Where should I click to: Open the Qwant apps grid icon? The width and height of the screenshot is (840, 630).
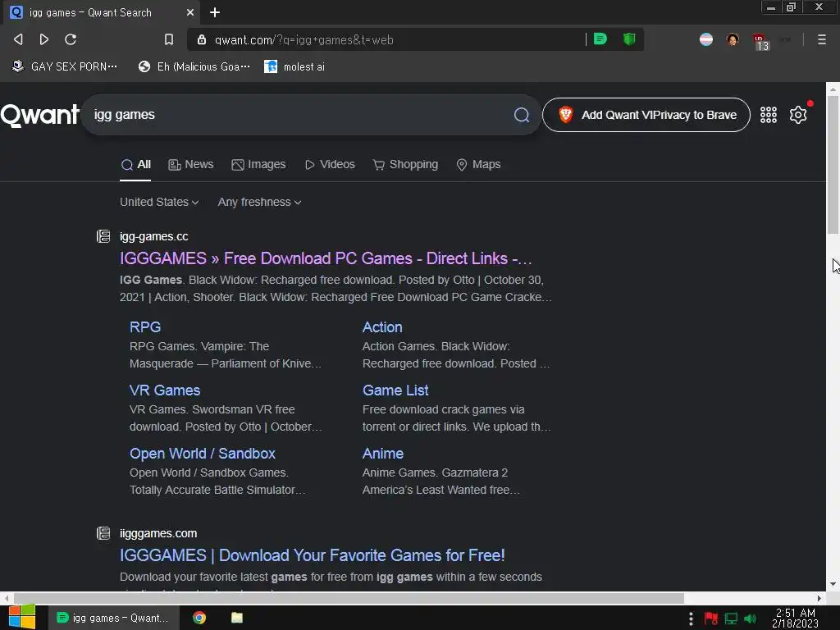pos(768,115)
